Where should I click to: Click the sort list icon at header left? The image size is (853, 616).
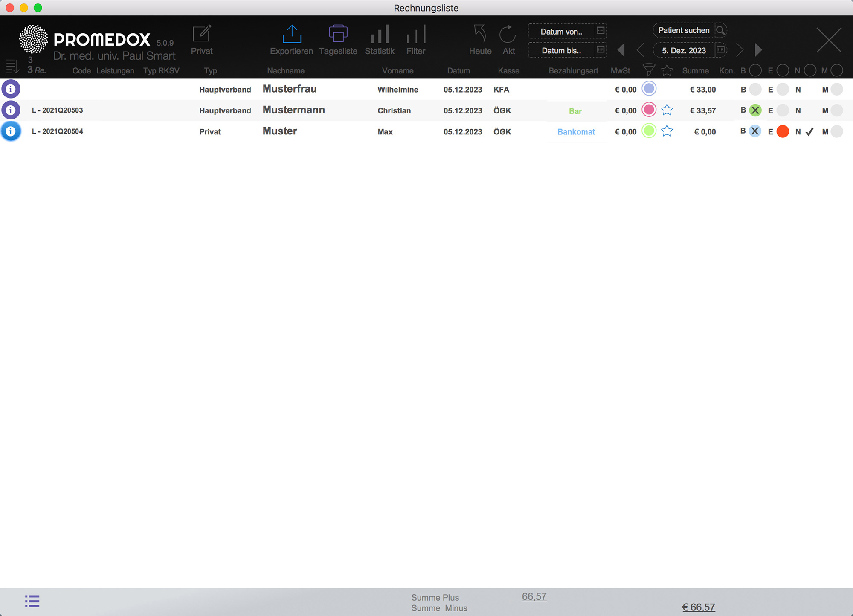coord(12,67)
